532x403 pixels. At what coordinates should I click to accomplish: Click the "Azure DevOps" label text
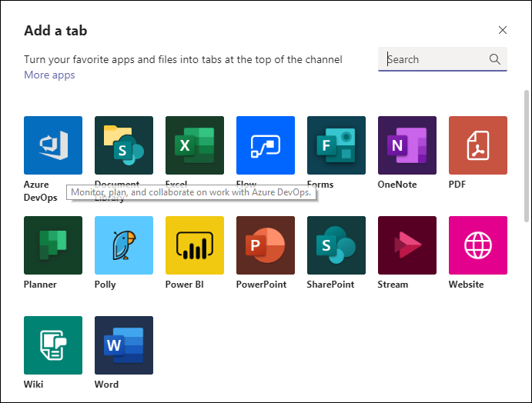pos(40,191)
